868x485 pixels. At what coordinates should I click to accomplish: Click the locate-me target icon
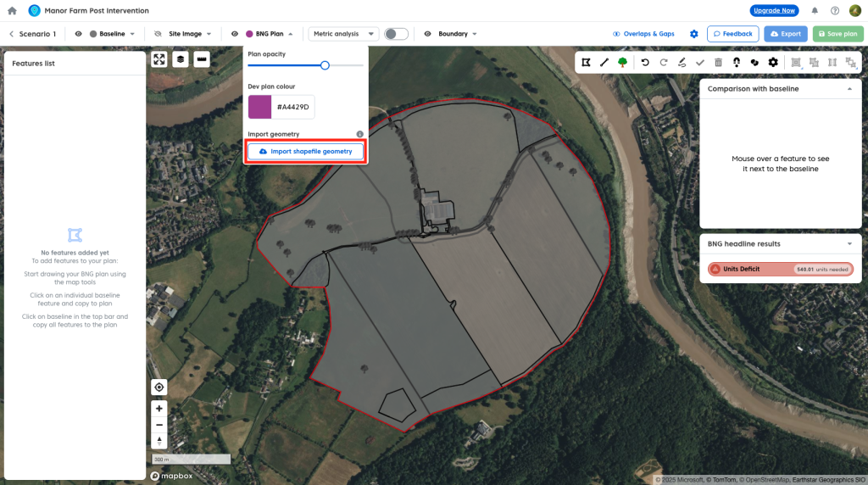(159, 387)
